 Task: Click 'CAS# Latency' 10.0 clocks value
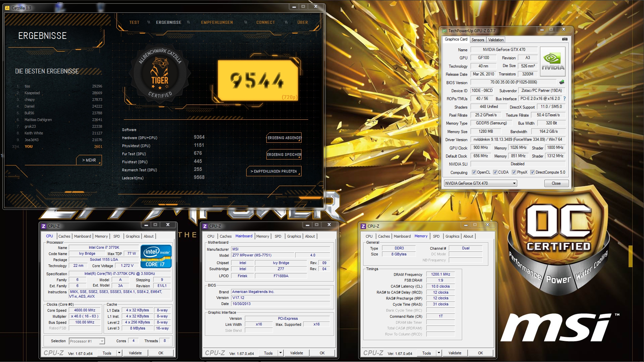tap(440, 286)
